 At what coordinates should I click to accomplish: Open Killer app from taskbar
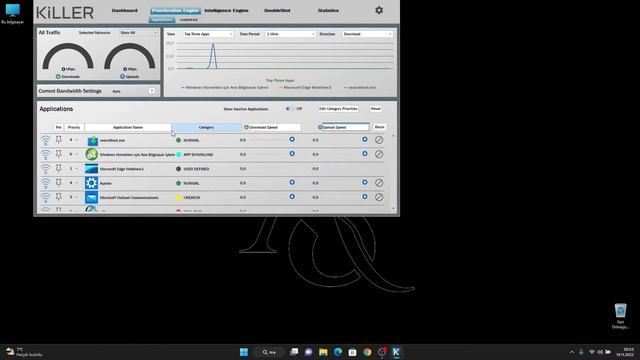click(396, 352)
